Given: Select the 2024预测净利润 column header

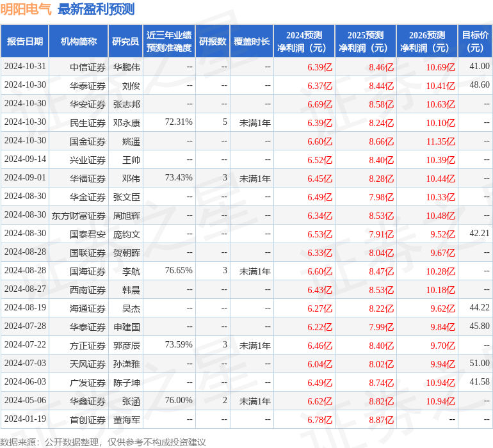Looking at the screenshot, I should point(304,41).
